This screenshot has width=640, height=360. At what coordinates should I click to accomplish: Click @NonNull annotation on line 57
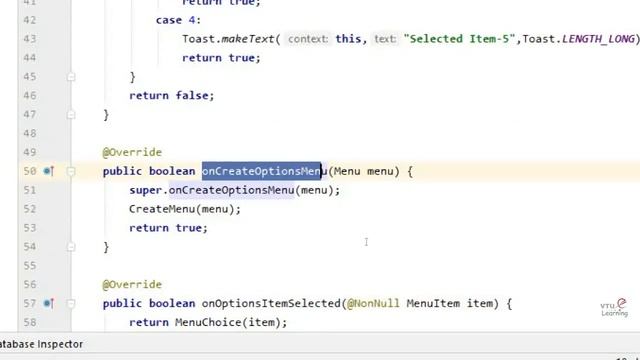373,303
